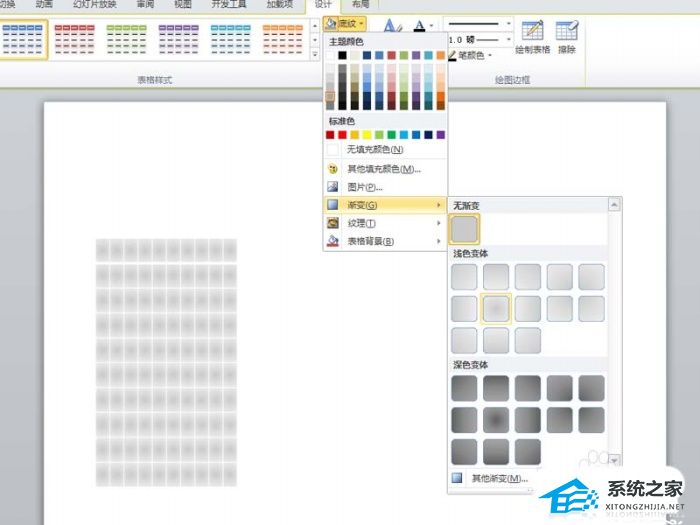Image resolution: width=700 pixels, height=525 pixels.
Task: Select the from-center radial dark variation gradient
Action: pos(496,420)
